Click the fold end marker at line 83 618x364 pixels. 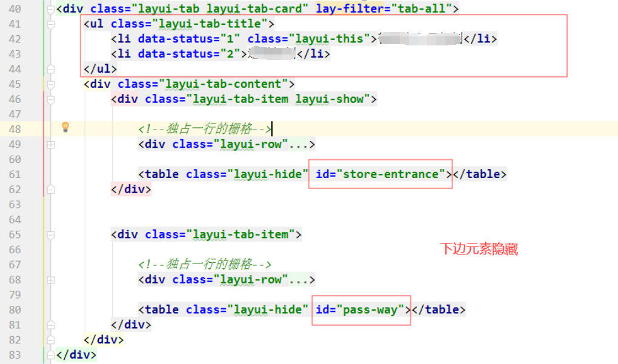click(x=51, y=355)
